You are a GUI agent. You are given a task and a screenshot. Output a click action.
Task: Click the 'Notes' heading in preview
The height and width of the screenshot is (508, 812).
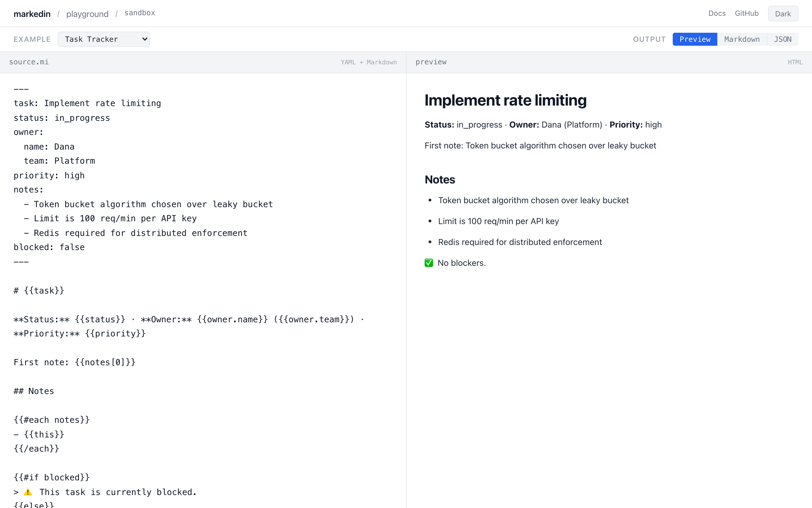pos(440,180)
